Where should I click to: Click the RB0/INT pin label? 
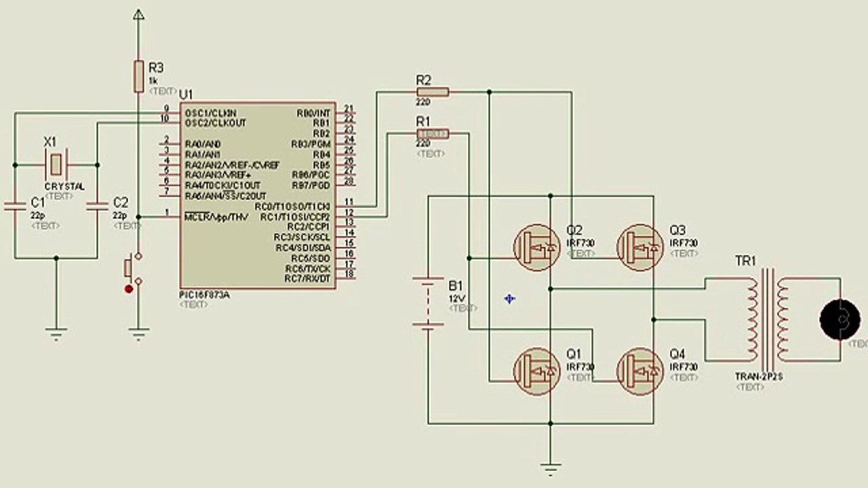pyautogui.click(x=314, y=113)
